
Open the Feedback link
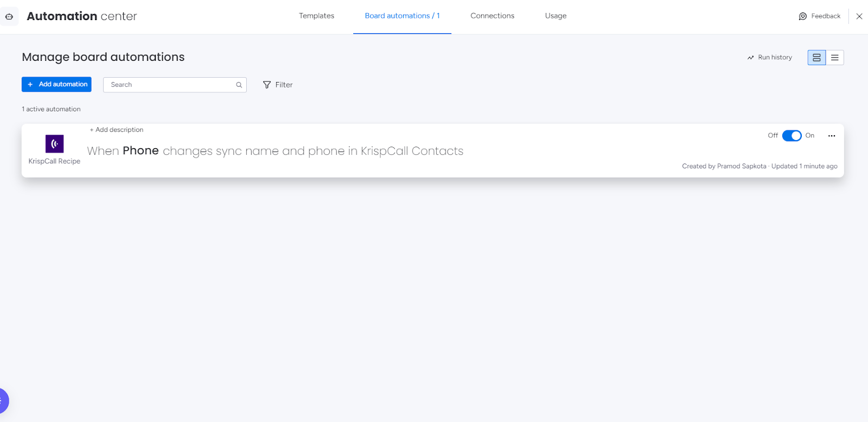click(x=820, y=16)
